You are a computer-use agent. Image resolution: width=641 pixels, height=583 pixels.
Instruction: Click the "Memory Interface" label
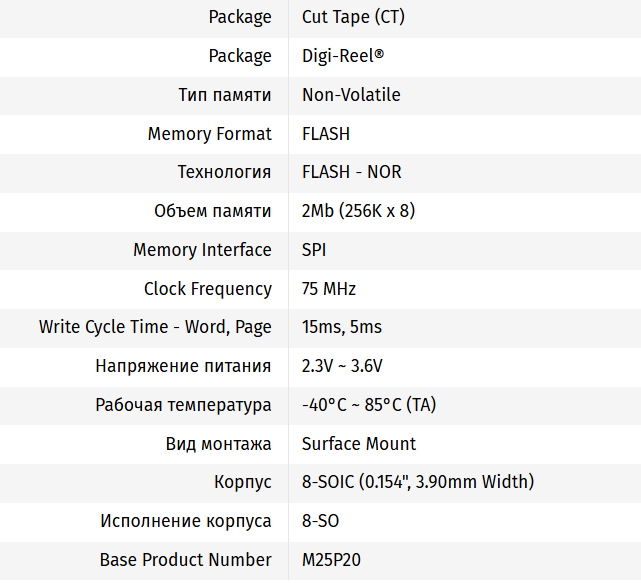202,250
